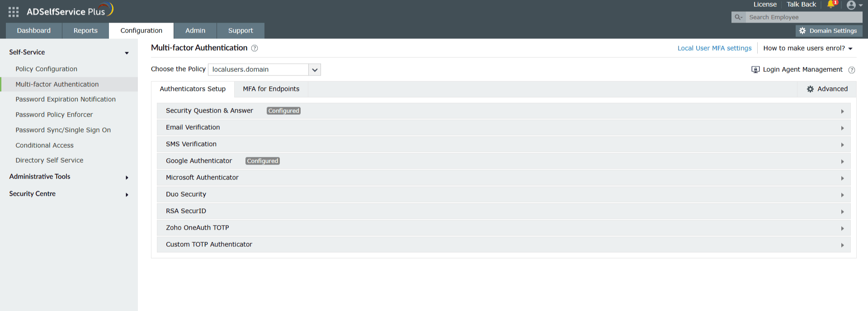Click the notification bell icon
The image size is (868, 311).
(831, 5)
